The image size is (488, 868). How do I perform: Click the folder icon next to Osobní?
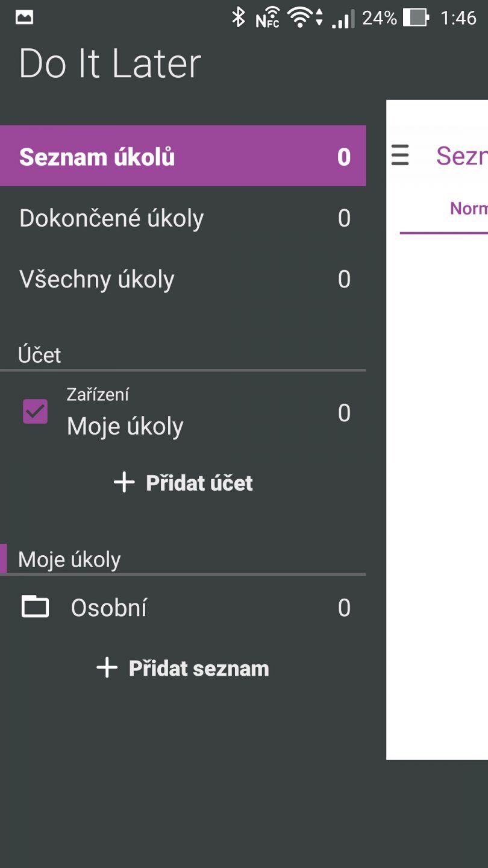(x=36, y=606)
